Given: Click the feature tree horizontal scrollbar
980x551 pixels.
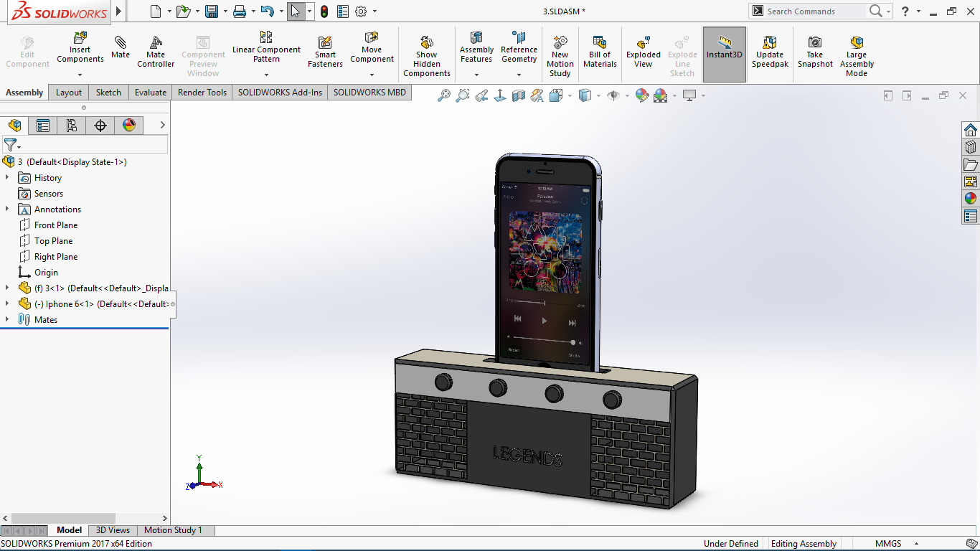Looking at the screenshot, I should point(63,518).
